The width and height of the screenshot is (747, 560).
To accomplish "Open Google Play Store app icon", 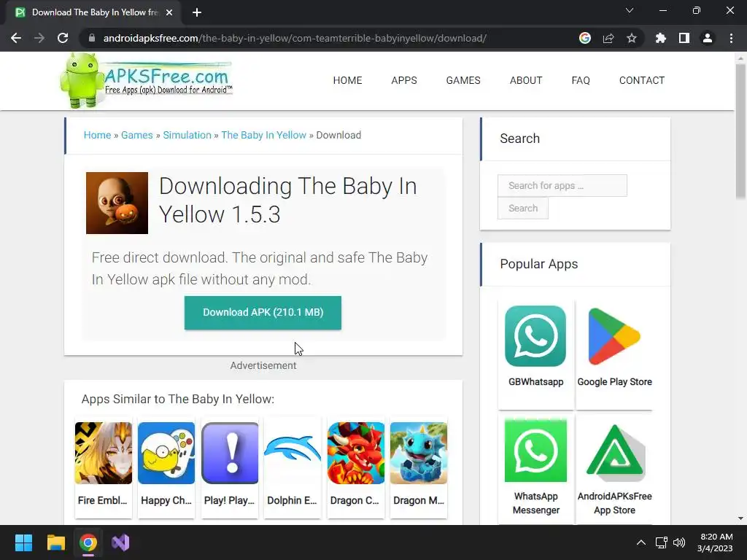I will pos(614,336).
